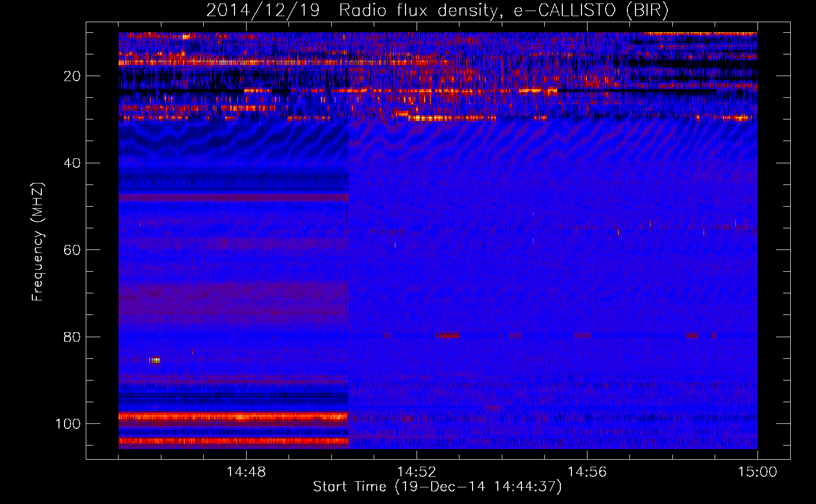Click the 60 MHz frequency tick label
816x504 pixels.
(73, 250)
